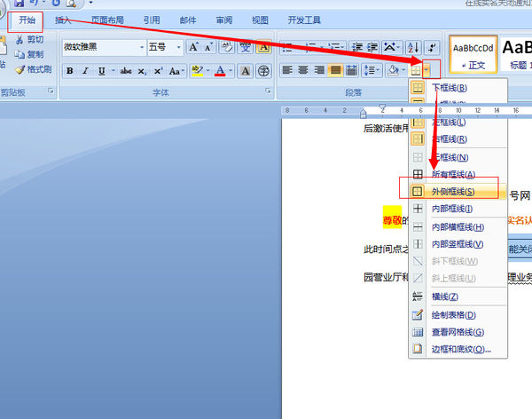Switch to the 插入 (Insert) tab

[63, 20]
